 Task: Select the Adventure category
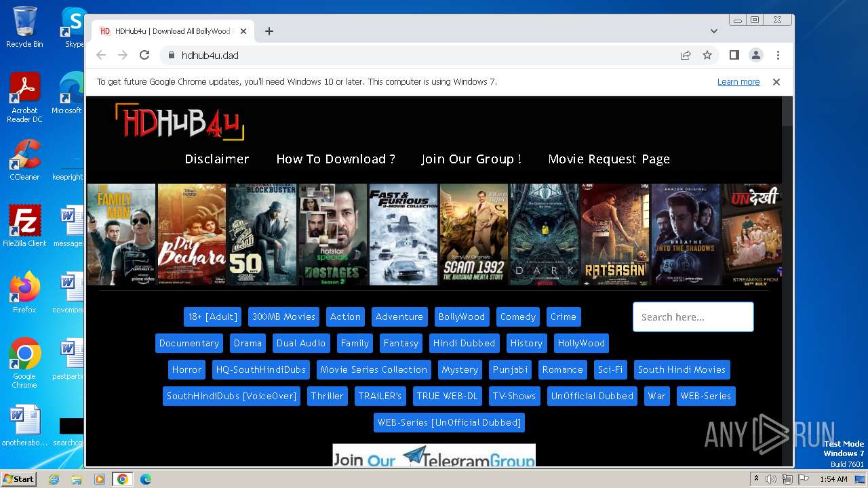coord(399,317)
